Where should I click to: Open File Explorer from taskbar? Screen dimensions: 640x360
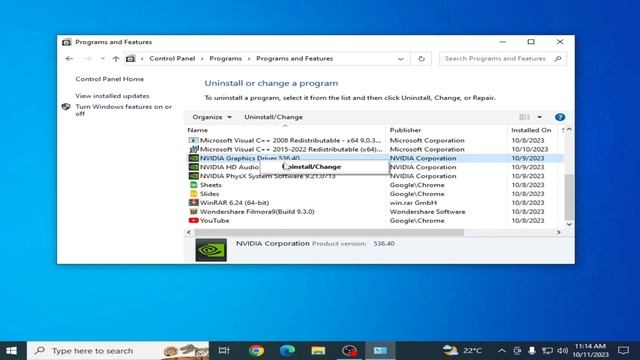(x=318, y=351)
